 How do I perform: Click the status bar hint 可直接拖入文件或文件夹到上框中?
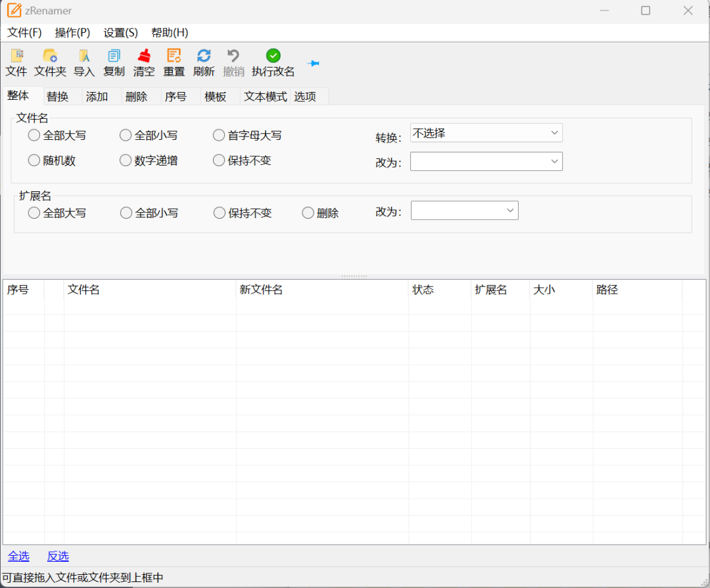(82, 577)
